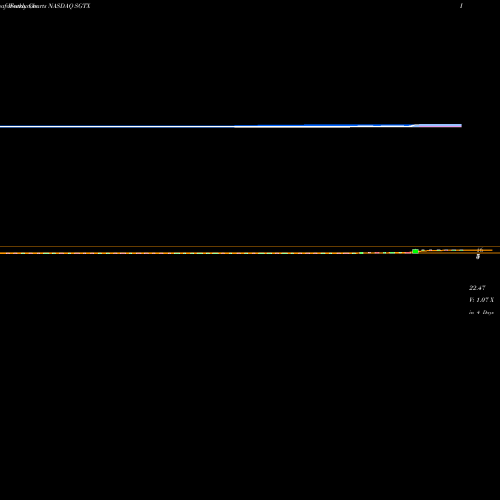This screenshot has height=500, width=500.
Task: Click the large green candlestick on the chart
Action: tap(415, 251)
